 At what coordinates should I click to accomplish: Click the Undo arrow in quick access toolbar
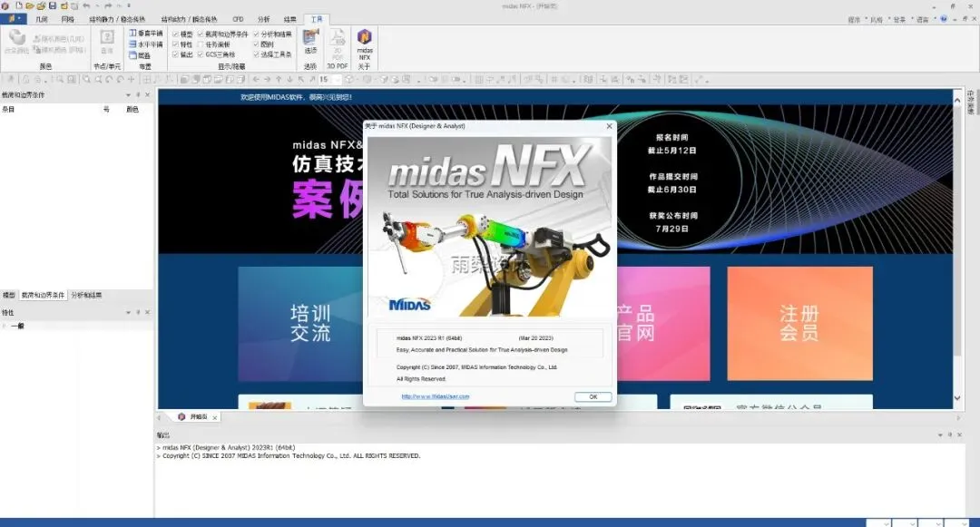[x=86, y=5]
